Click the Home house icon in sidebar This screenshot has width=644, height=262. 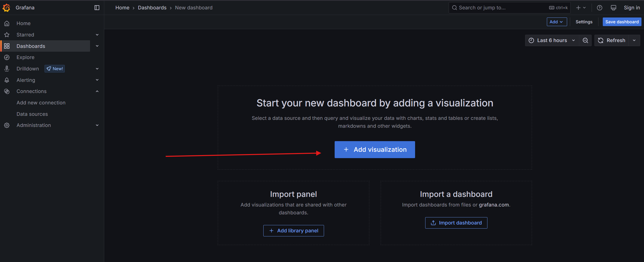point(7,23)
